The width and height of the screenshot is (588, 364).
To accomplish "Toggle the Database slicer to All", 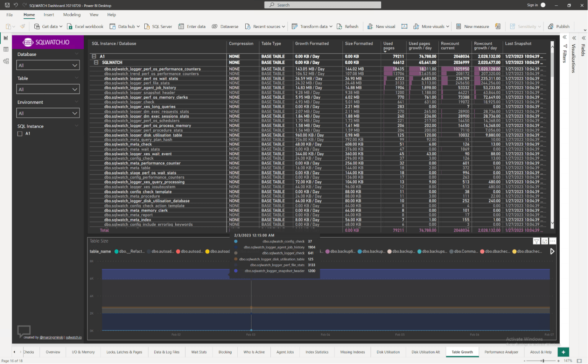I will pos(48,65).
